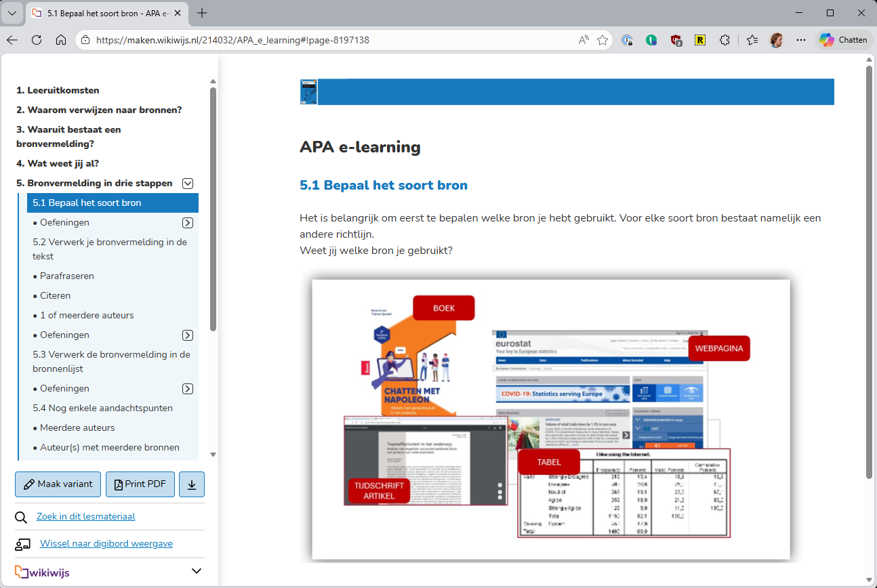Viewport: 877px width, 588px height.
Task: Open browser extensions puzzle icon
Action: click(x=725, y=40)
